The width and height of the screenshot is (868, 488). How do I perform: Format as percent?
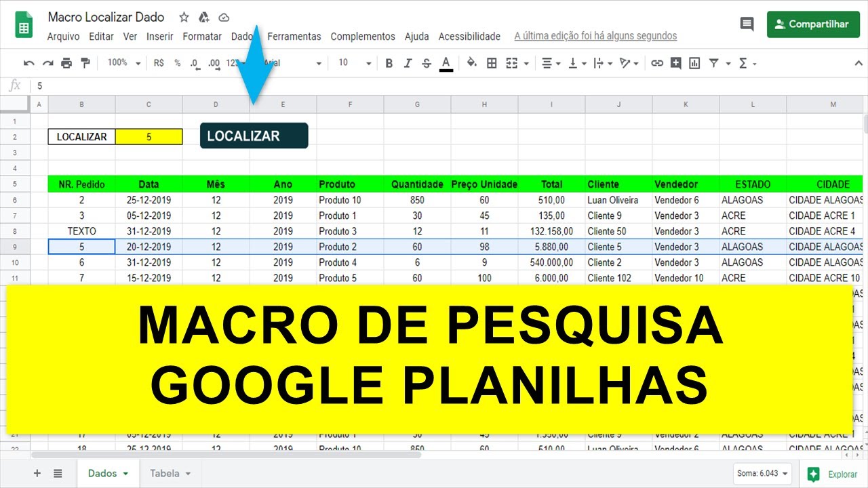click(x=177, y=63)
